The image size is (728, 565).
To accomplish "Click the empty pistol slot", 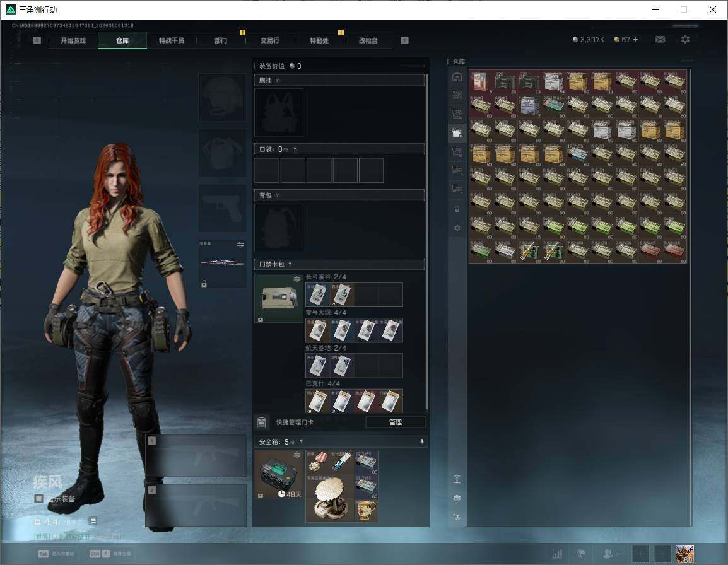I will (223, 208).
